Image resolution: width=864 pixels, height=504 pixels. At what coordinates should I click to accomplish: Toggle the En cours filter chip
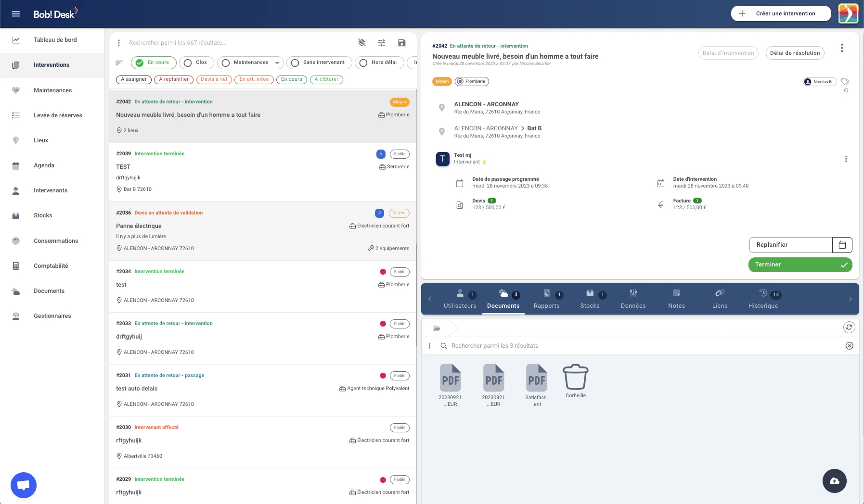pos(153,63)
